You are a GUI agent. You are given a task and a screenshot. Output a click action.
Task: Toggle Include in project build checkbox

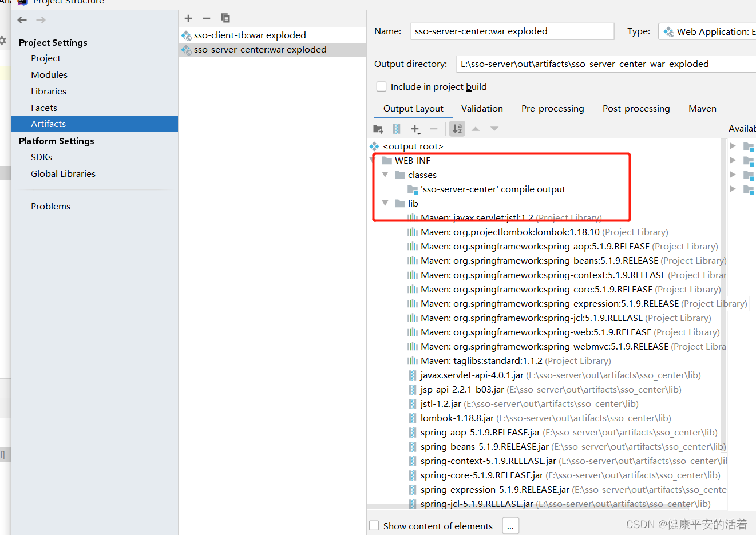click(x=381, y=86)
